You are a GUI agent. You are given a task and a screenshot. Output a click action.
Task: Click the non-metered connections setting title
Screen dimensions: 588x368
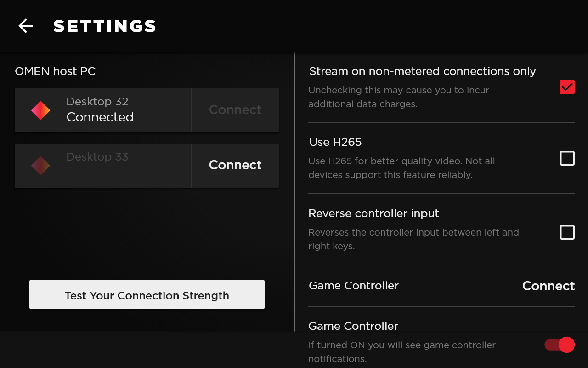coord(422,71)
